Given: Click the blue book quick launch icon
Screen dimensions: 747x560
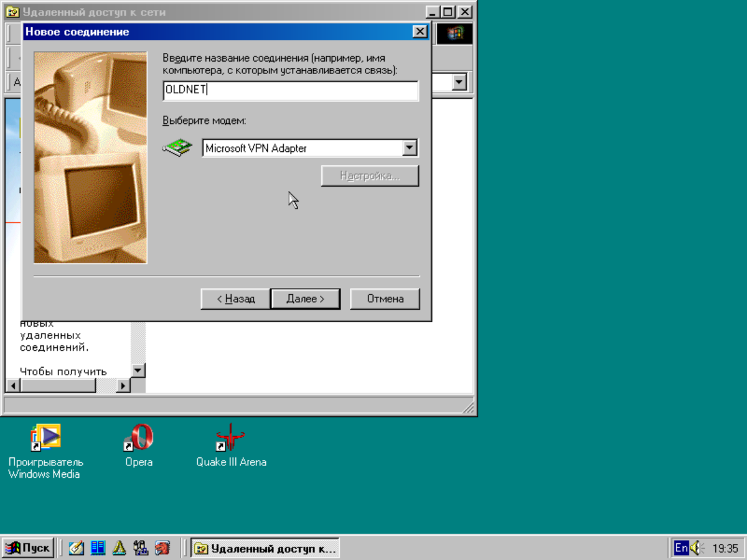Looking at the screenshot, I should (98, 548).
